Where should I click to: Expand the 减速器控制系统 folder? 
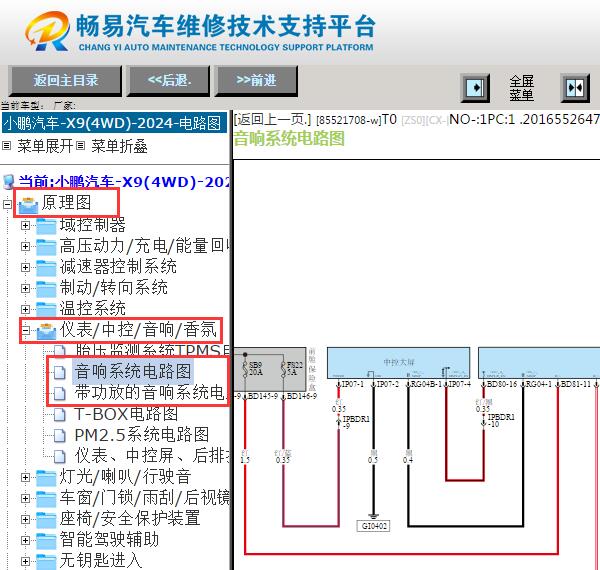pyautogui.click(x=25, y=267)
